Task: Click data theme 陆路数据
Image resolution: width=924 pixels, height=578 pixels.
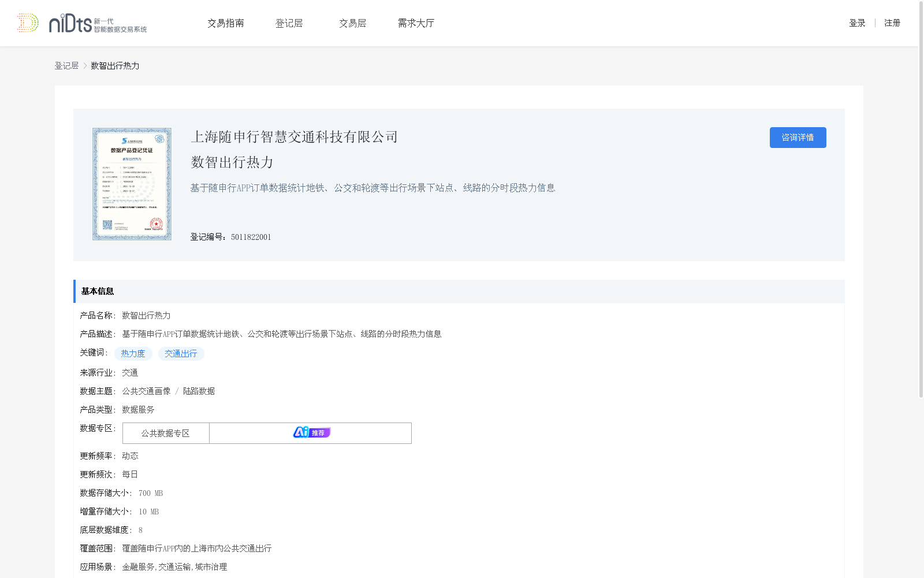Action: (199, 391)
